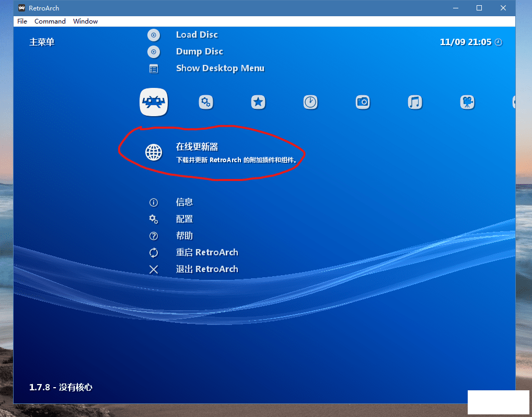Maximize the RetroArch window
The height and width of the screenshot is (417, 532).
[479, 8]
